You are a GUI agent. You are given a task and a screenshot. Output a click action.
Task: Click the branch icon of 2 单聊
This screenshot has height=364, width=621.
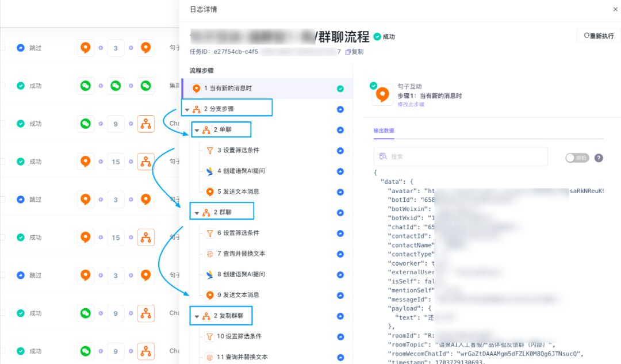[x=206, y=130]
